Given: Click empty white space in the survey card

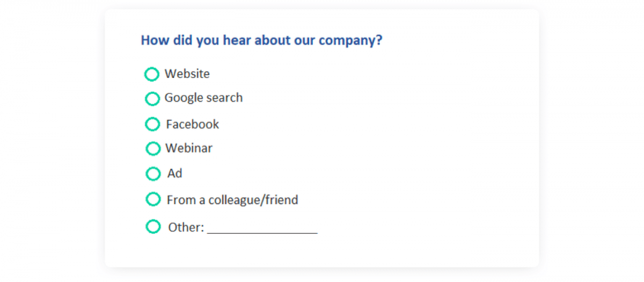Looking at the screenshot, I should (x=429, y=150).
